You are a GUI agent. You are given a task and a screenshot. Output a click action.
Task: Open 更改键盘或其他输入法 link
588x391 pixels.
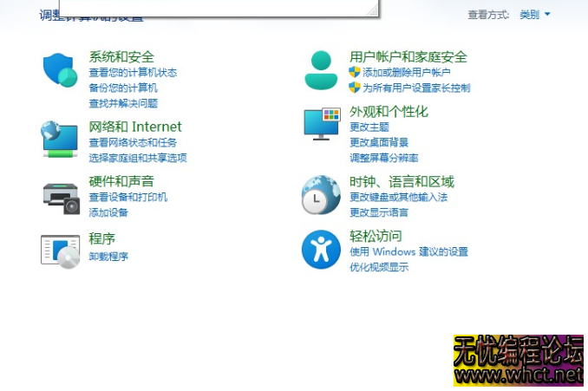click(399, 197)
